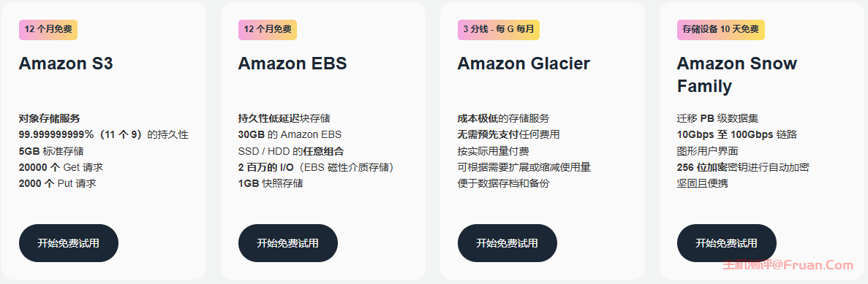Click the Amazon Glacier heading
Viewport: 868px width, 284px height.
coord(524,64)
